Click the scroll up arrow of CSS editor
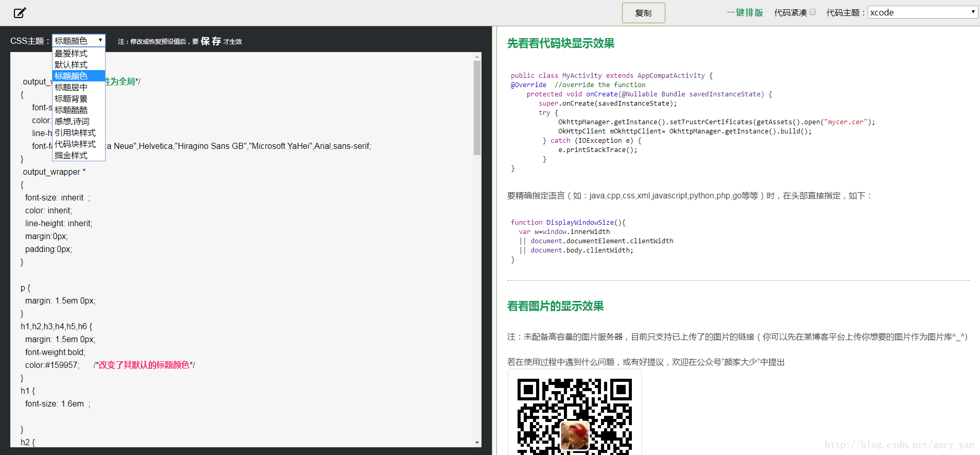Viewport: 980px width, 455px height. tap(477, 56)
